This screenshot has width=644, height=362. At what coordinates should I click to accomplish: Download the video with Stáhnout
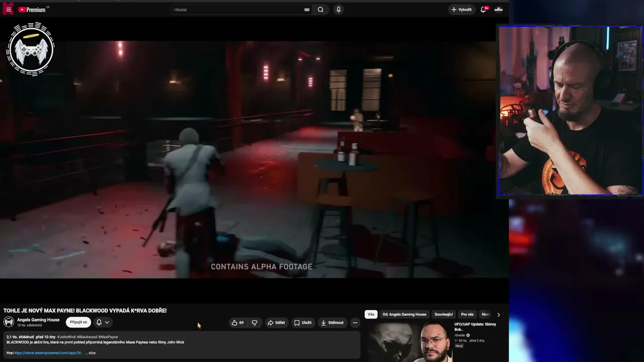coord(333,323)
